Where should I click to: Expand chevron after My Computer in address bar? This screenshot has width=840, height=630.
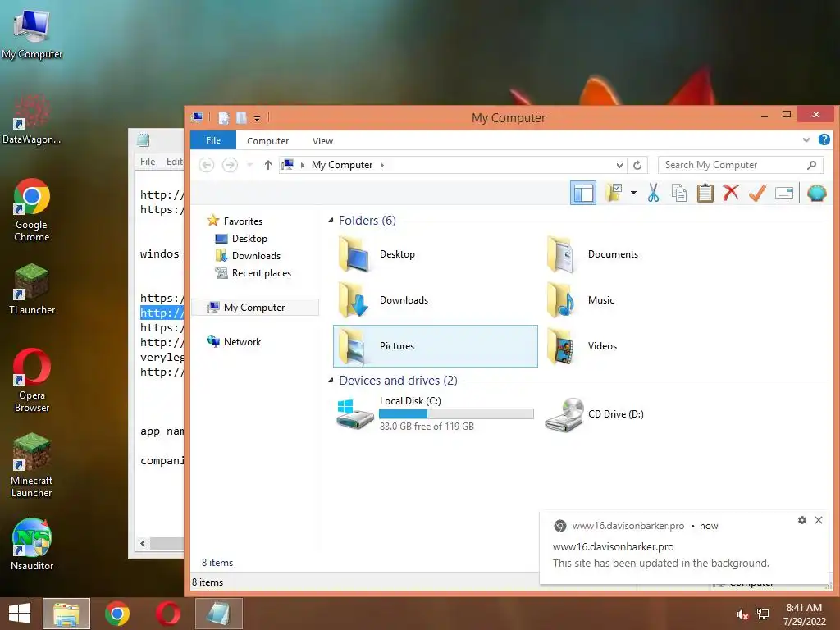pyautogui.click(x=382, y=165)
